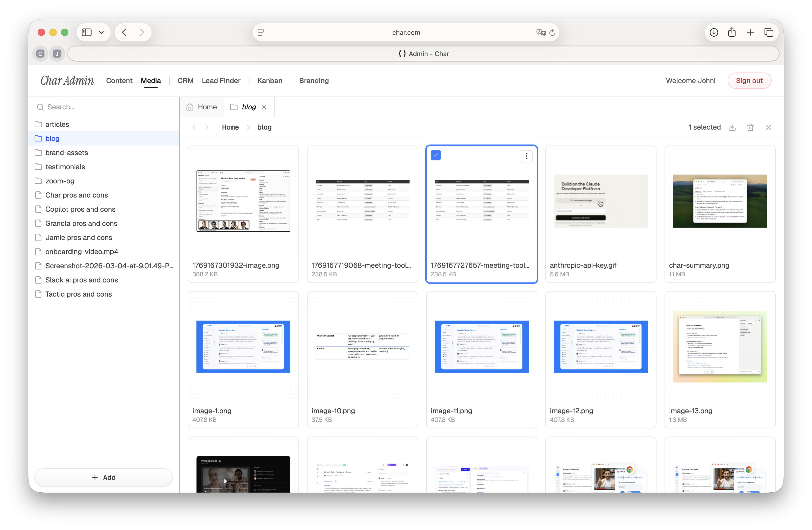
Task: Reload the page with the refresh icon
Action: point(552,32)
